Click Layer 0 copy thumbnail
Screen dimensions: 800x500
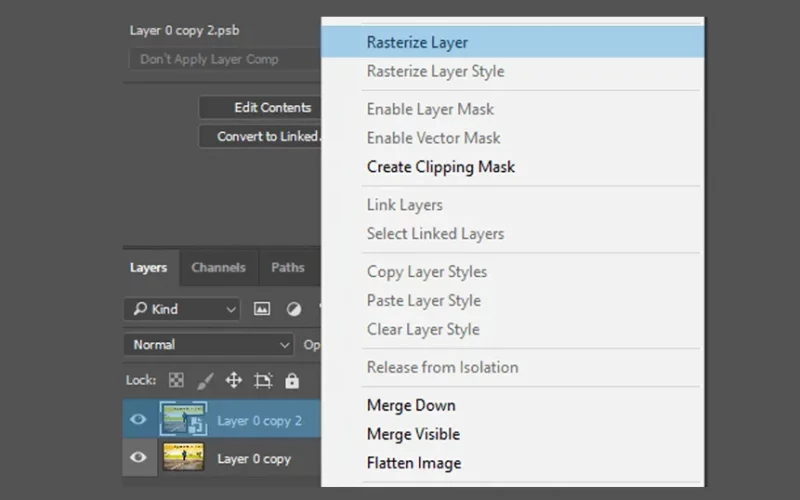[x=183, y=457]
